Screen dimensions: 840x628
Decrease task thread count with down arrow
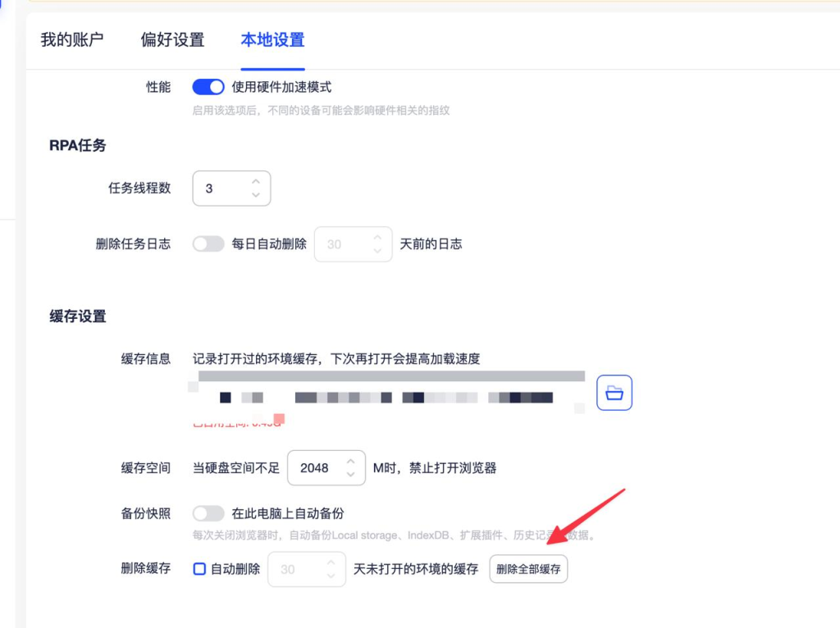click(x=256, y=195)
